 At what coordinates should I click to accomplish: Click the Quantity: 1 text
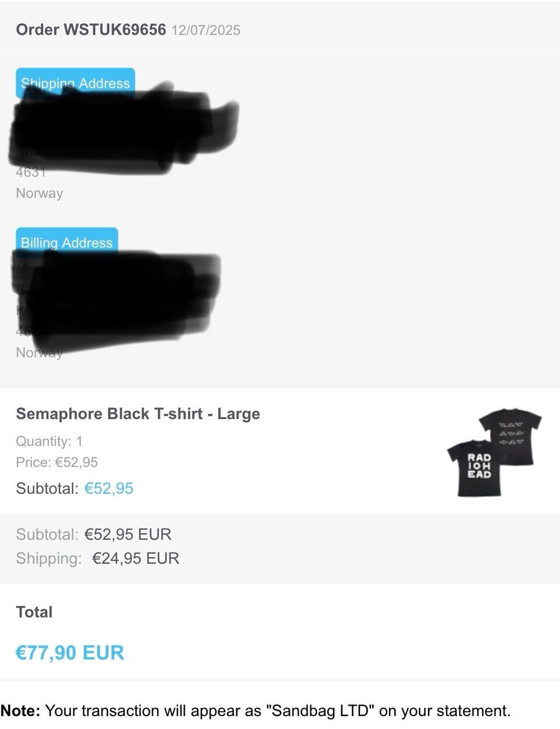49,441
